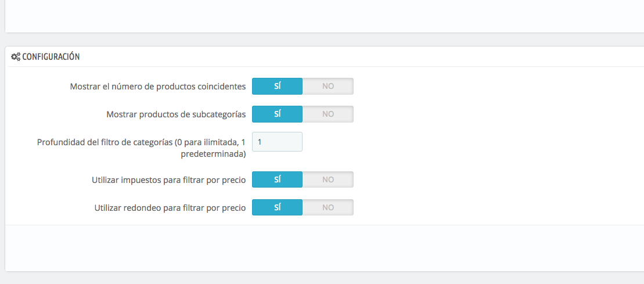Select NO for Utilizar impuestos para filtrar
Image resolution: width=644 pixels, height=284 pixels.
tap(328, 180)
